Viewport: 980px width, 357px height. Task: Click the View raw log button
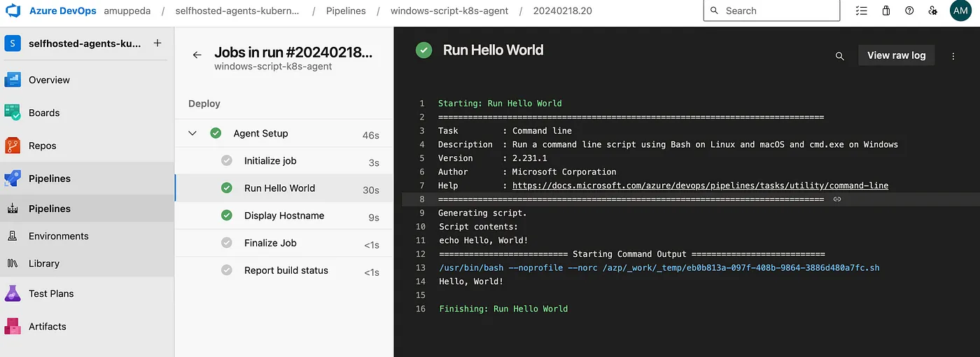click(896, 55)
